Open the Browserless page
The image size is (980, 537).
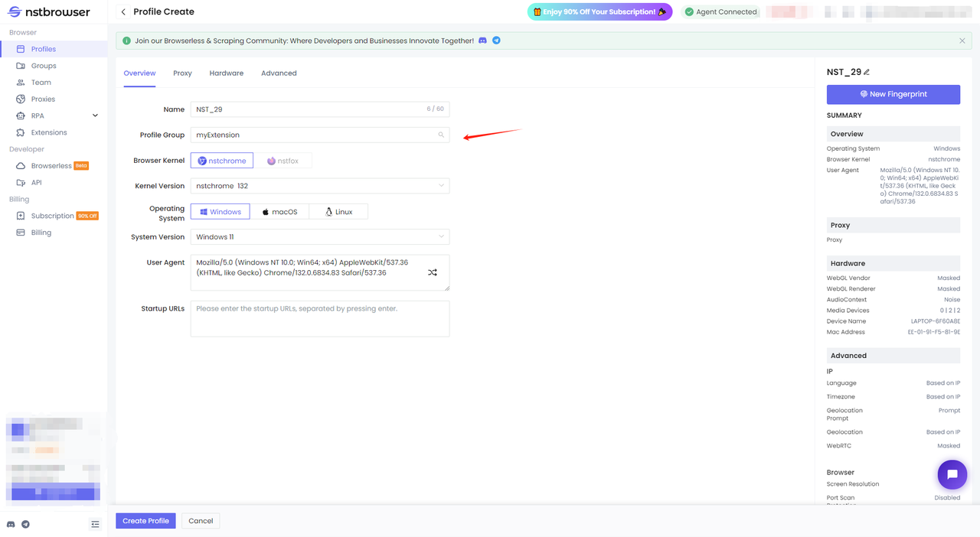coord(54,166)
